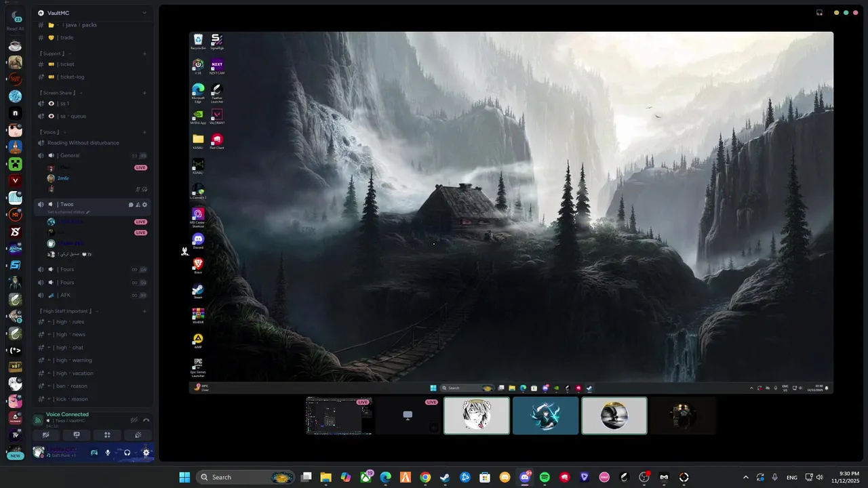
Task: Open the java packs channel
Action: tap(93, 25)
